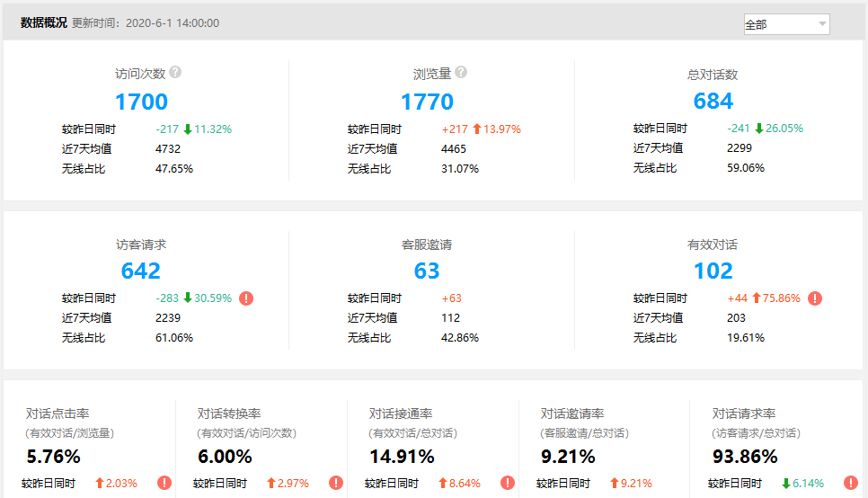Viewport: 868px width, 498px height.
Task: Click alert icon in 对话接通率 row
Action: tap(508, 483)
